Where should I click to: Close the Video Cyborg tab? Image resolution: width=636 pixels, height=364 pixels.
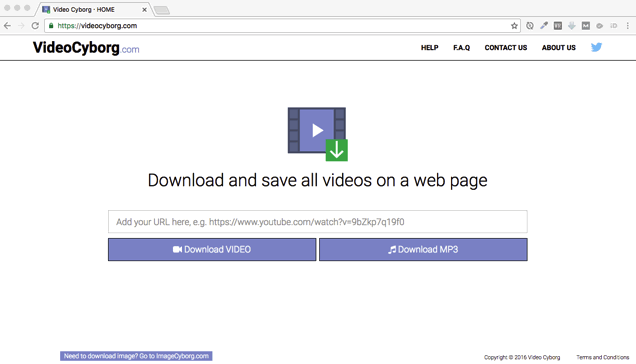144,9
